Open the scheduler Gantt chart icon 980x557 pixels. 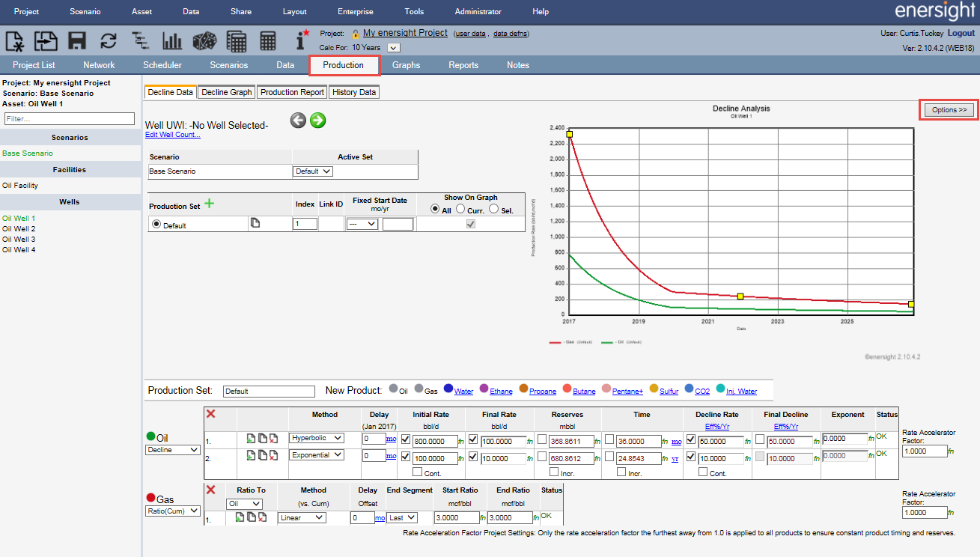[x=140, y=40]
